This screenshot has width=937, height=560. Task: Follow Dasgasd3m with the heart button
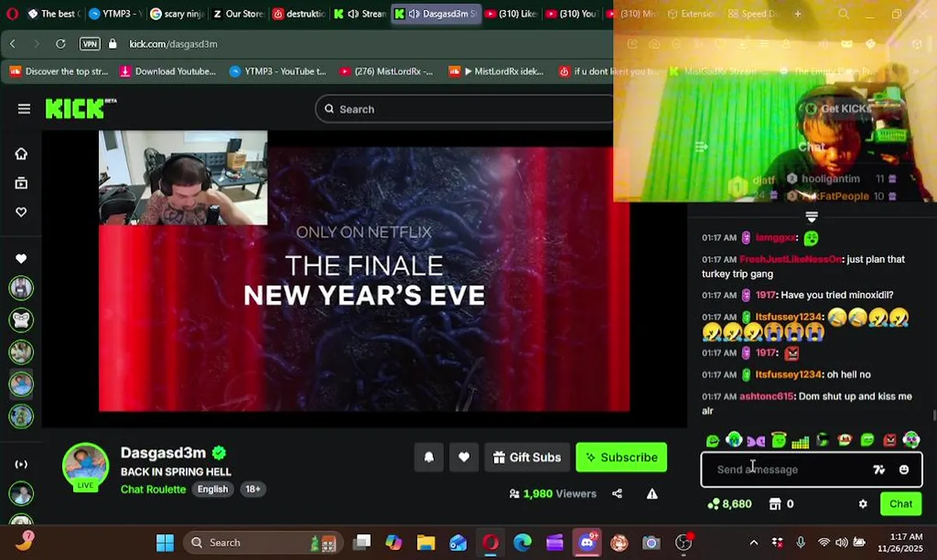tap(464, 457)
